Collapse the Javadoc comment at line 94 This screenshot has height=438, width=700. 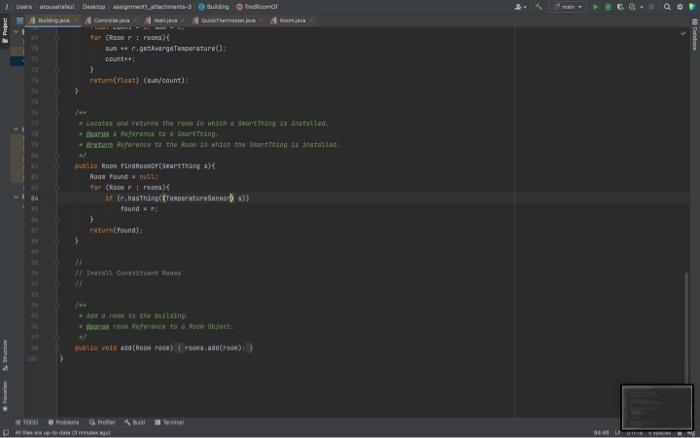57,305
